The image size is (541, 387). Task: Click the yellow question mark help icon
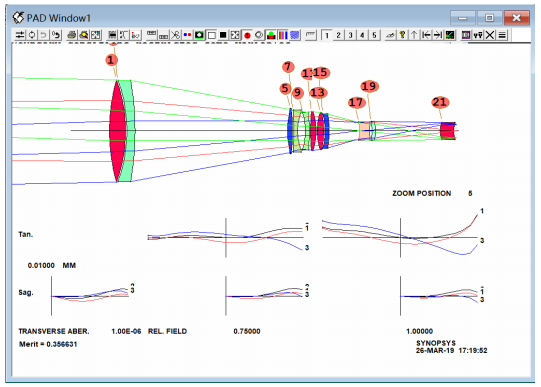pos(402,35)
